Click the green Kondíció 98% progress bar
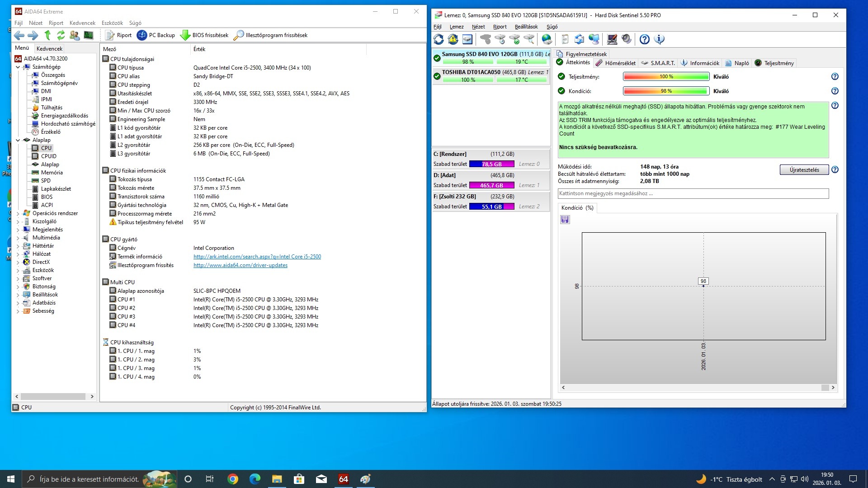Screen dimensions: 868x488 point(666,91)
